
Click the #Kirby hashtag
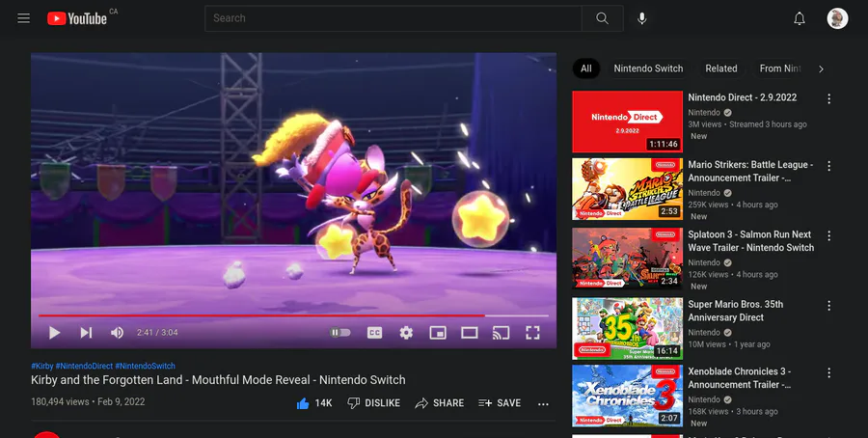[42, 366]
